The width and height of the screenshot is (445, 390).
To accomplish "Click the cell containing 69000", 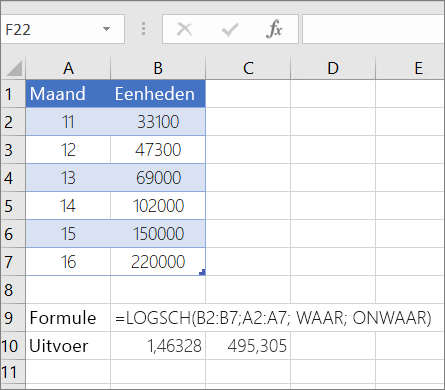I will click(158, 178).
